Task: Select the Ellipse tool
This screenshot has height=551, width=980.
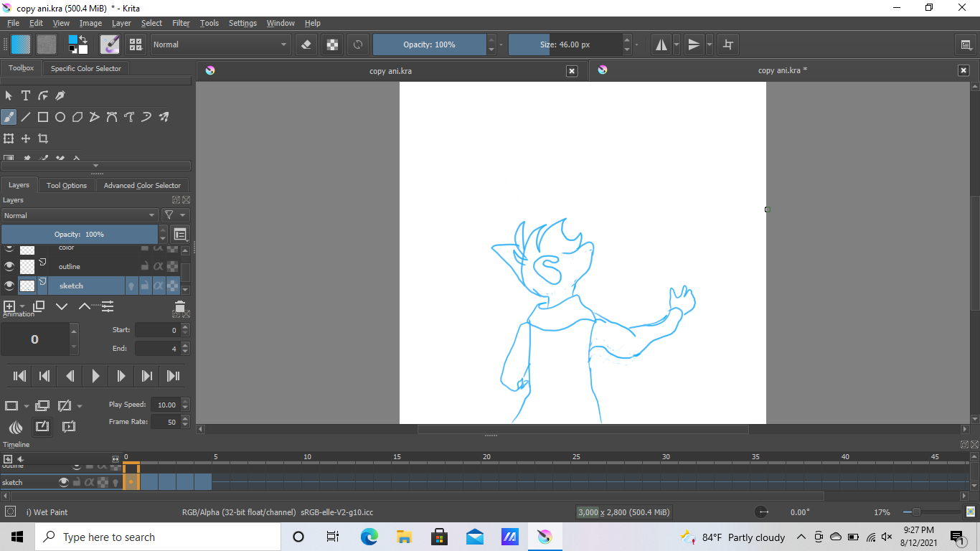Action: tap(60, 117)
